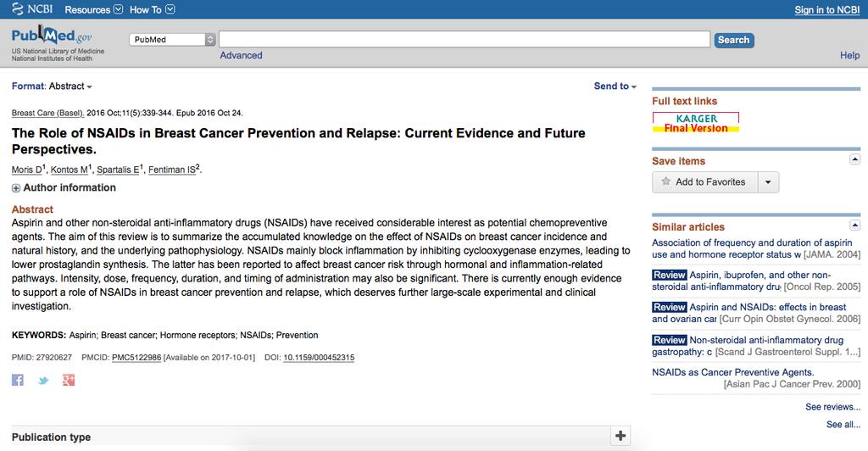Share article on Google Plus icon

click(x=68, y=380)
